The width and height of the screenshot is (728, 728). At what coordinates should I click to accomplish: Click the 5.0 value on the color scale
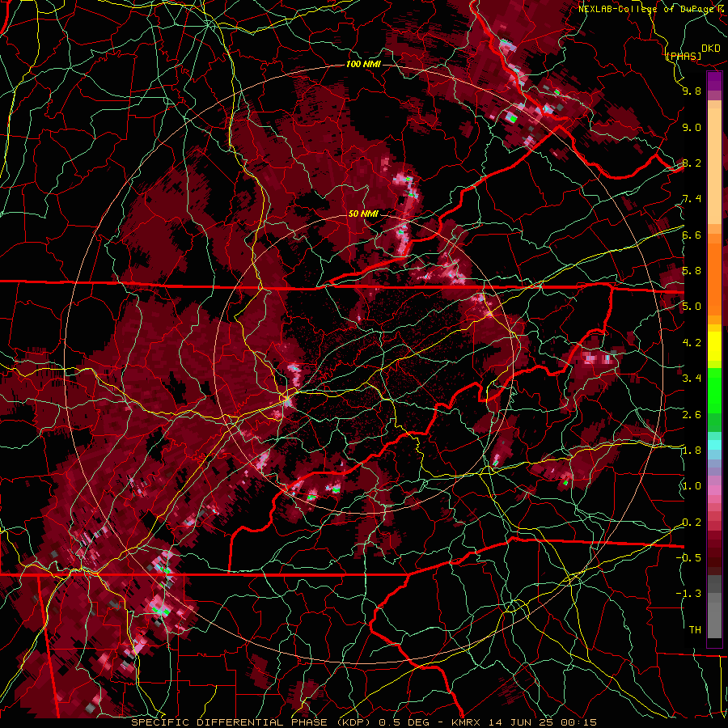click(692, 307)
